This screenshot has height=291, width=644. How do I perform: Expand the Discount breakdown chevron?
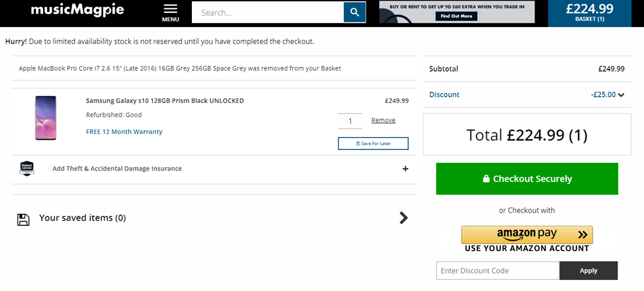[621, 95]
